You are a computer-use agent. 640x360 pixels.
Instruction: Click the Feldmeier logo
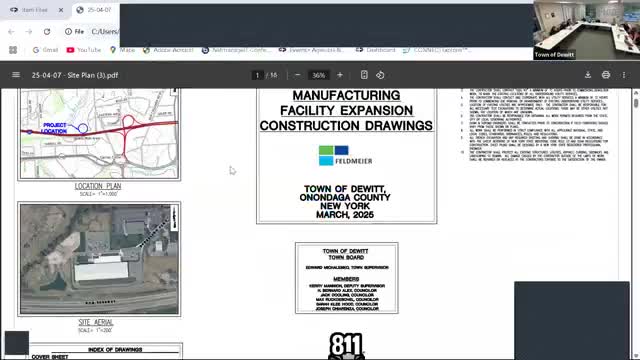345,156
